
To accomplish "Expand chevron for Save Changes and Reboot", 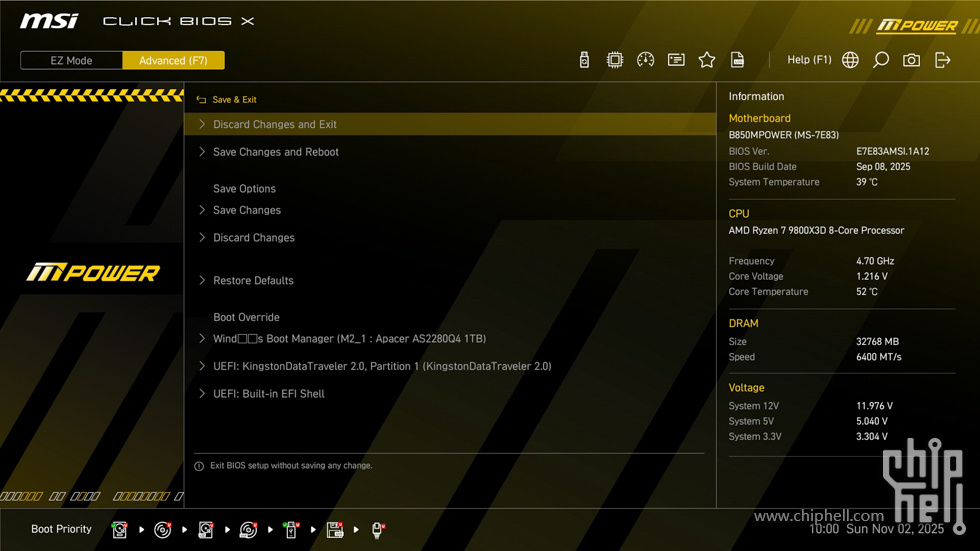I will pyautogui.click(x=202, y=152).
